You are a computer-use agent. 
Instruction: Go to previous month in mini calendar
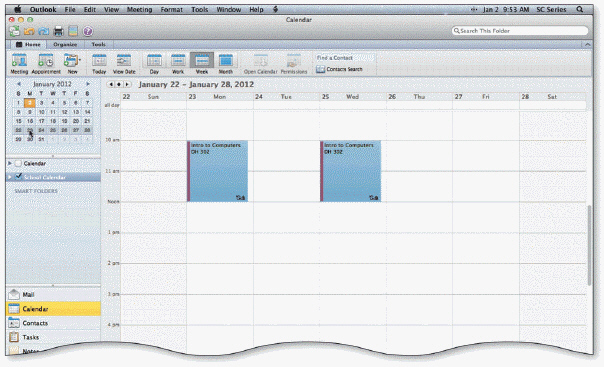19,84
